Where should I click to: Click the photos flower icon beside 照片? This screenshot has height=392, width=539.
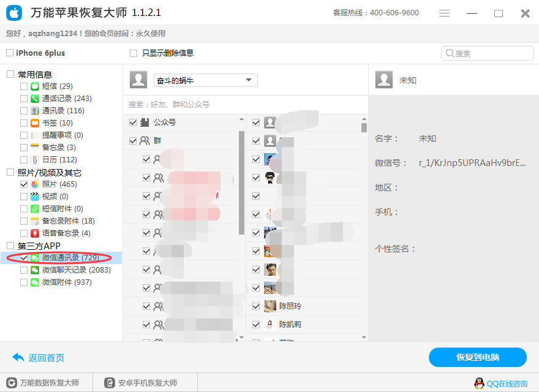pyautogui.click(x=35, y=184)
